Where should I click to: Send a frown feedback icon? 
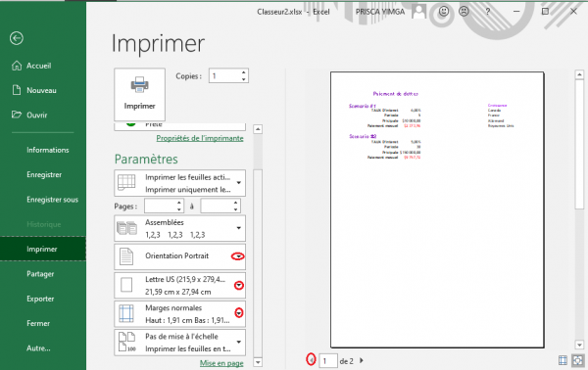465,12
